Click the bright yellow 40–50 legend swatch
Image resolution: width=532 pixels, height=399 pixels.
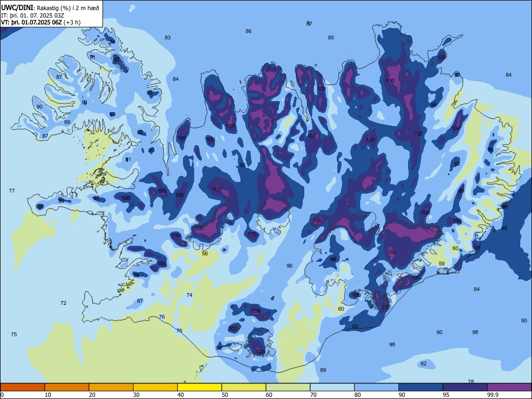pos(199,387)
